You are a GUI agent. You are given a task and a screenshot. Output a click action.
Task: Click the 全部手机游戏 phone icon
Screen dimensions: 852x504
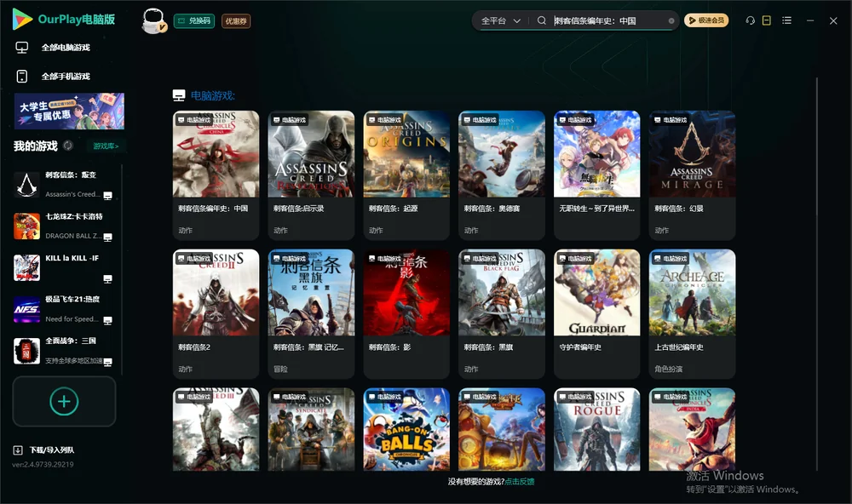tap(22, 76)
